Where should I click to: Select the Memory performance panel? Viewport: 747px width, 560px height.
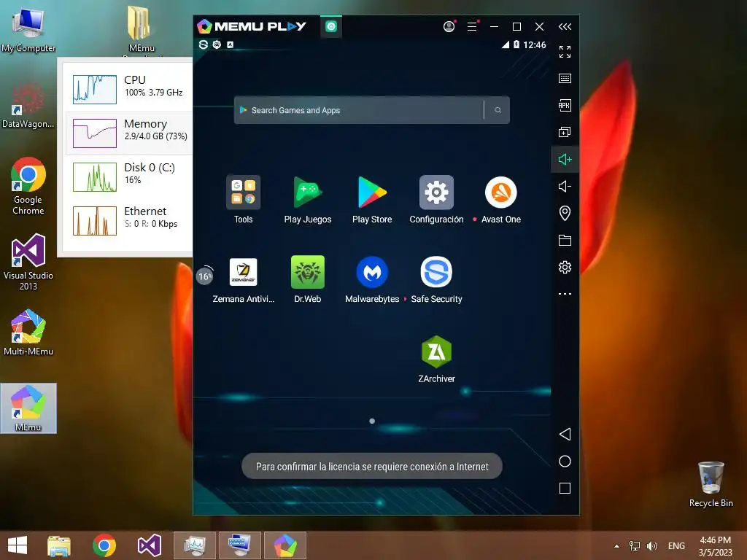coord(129,133)
